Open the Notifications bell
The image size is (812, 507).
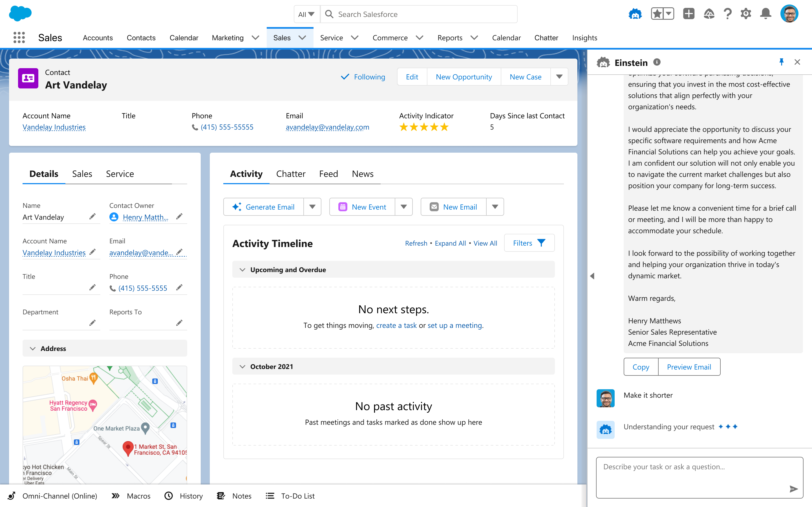click(766, 14)
